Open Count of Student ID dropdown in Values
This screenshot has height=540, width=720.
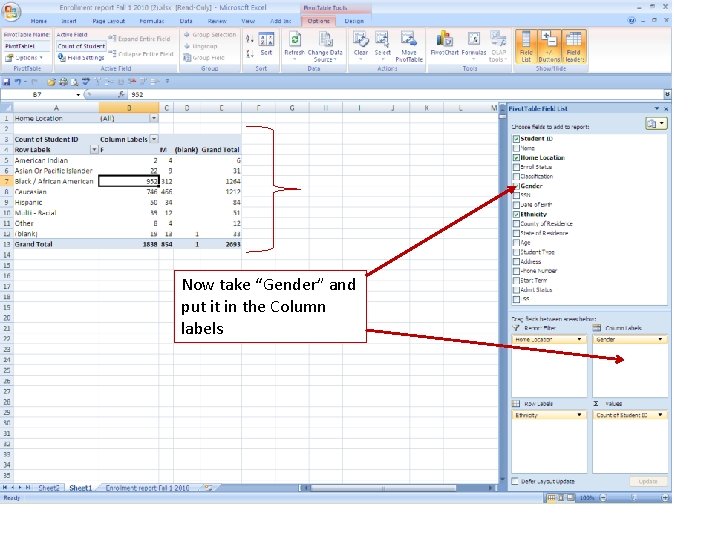[x=660, y=415]
